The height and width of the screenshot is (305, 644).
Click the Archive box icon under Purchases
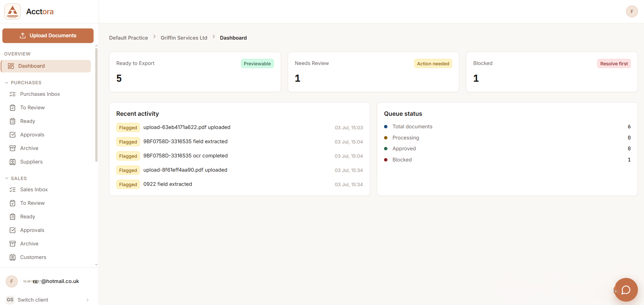[13, 148]
